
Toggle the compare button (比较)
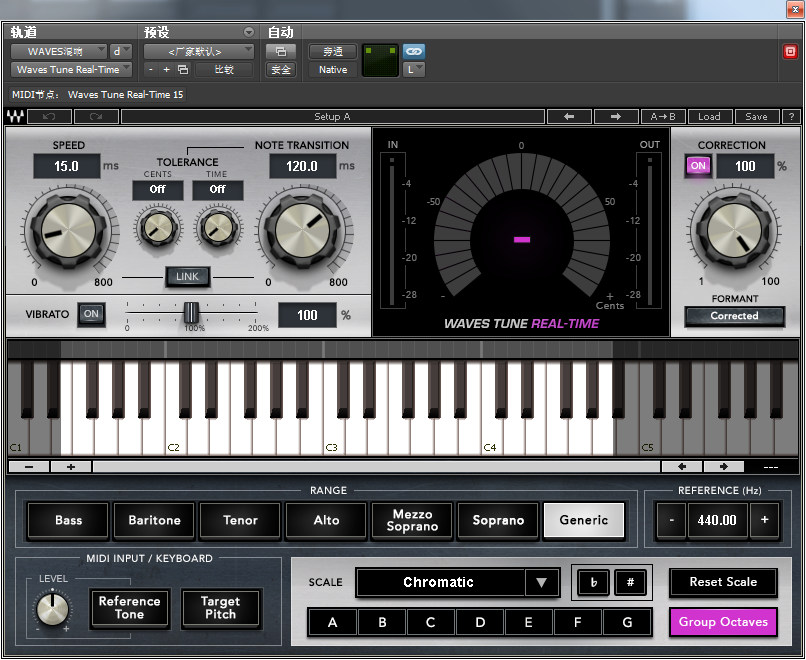224,69
